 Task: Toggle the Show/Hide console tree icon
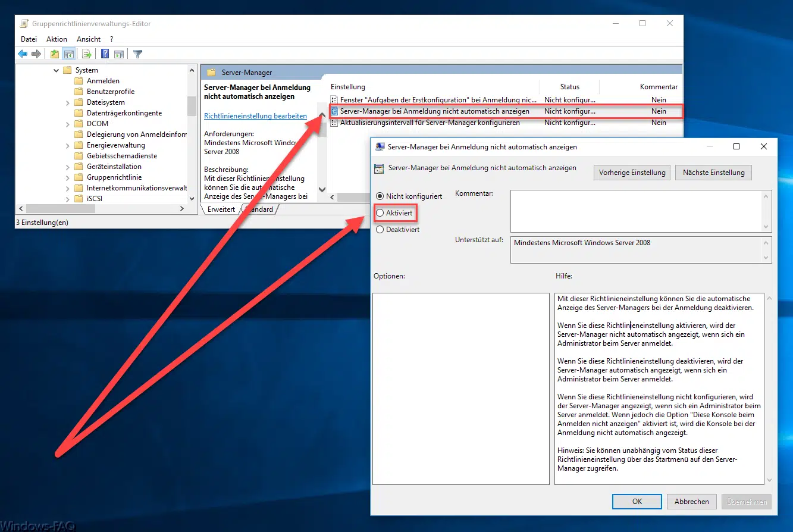[x=69, y=54]
